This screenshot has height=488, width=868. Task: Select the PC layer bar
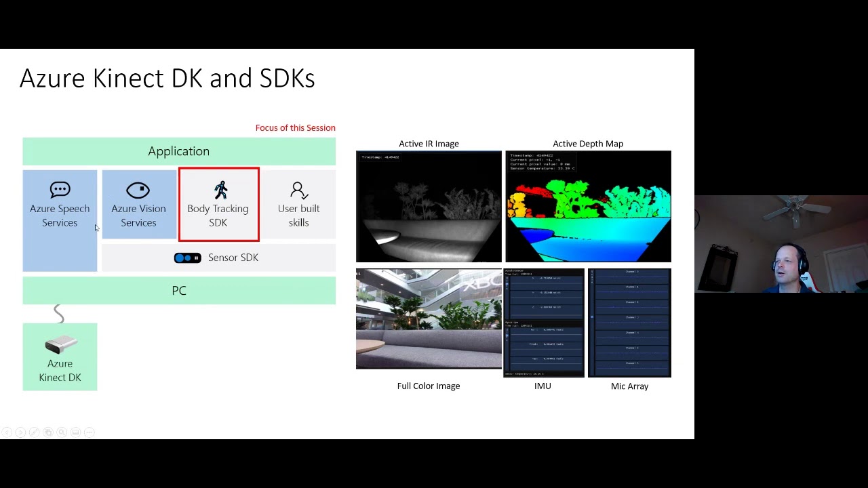pos(179,291)
